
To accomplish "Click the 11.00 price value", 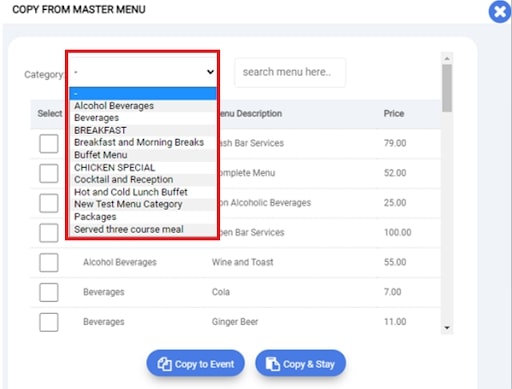I will point(395,322).
